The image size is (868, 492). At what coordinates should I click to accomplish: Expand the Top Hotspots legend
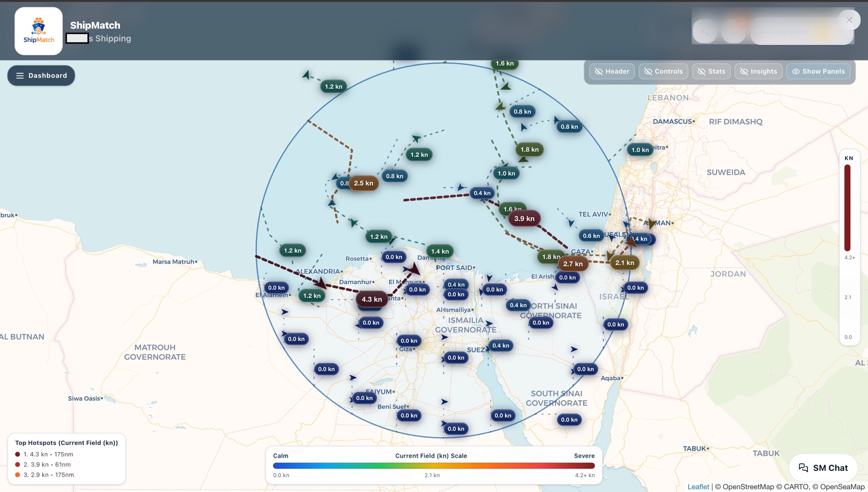click(66, 443)
